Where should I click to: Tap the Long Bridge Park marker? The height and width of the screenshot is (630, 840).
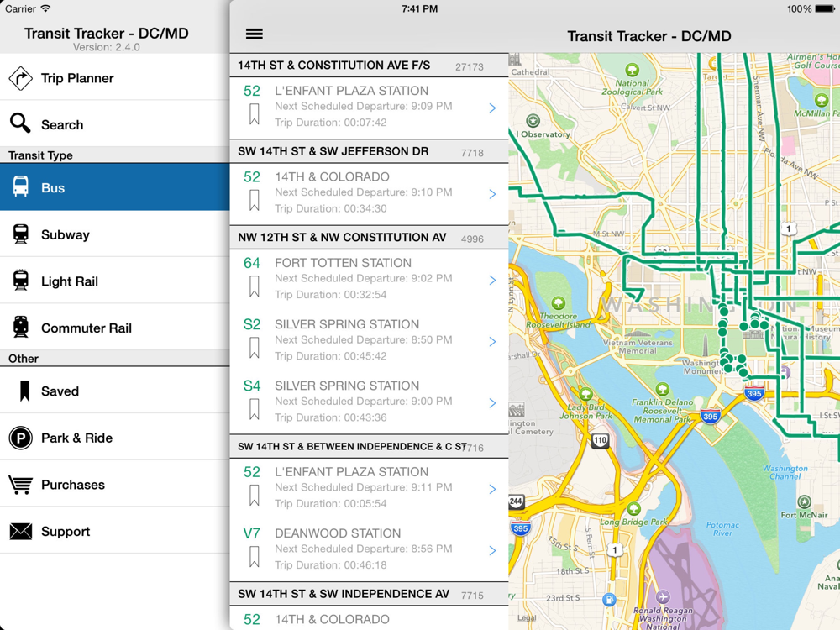tap(633, 508)
